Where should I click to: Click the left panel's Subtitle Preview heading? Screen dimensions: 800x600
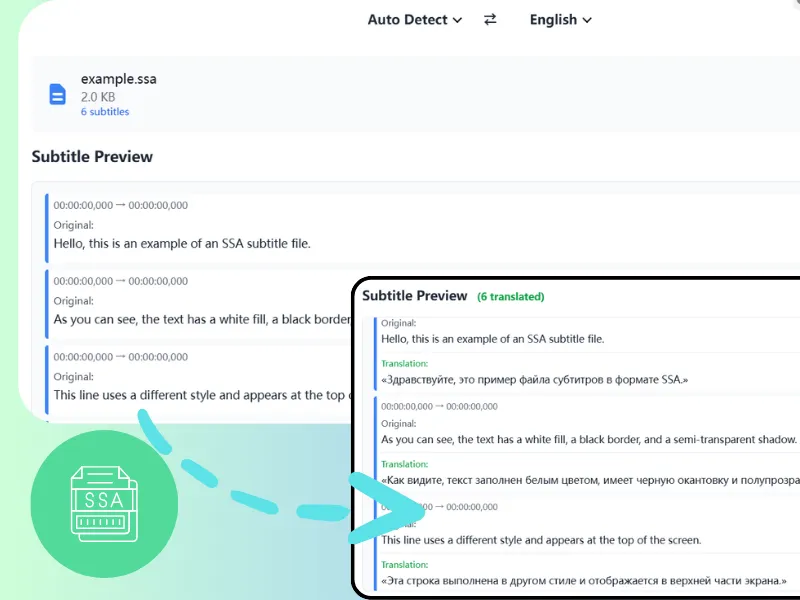(x=92, y=157)
